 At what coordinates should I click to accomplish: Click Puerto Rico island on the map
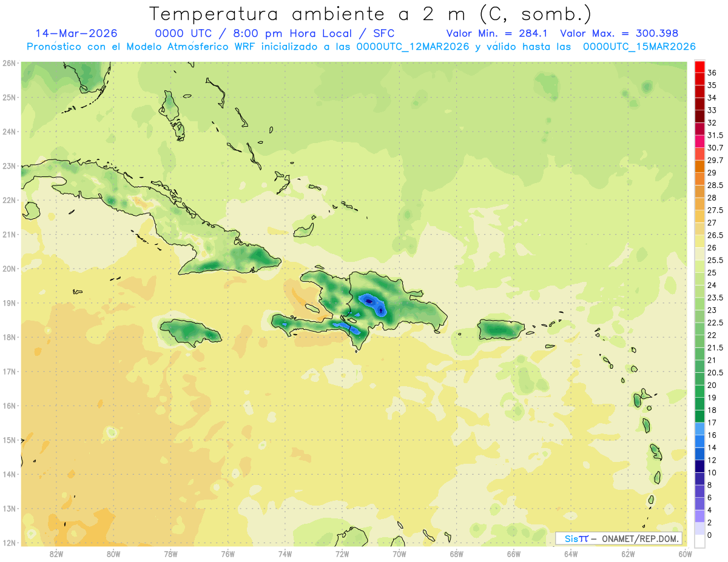[500, 329]
